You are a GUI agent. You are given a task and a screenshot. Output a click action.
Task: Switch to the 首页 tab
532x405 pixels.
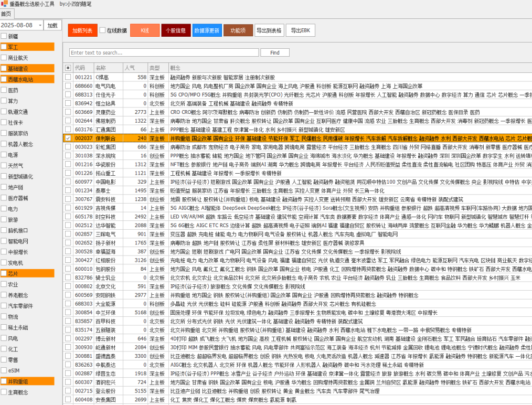click(x=6, y=14)
